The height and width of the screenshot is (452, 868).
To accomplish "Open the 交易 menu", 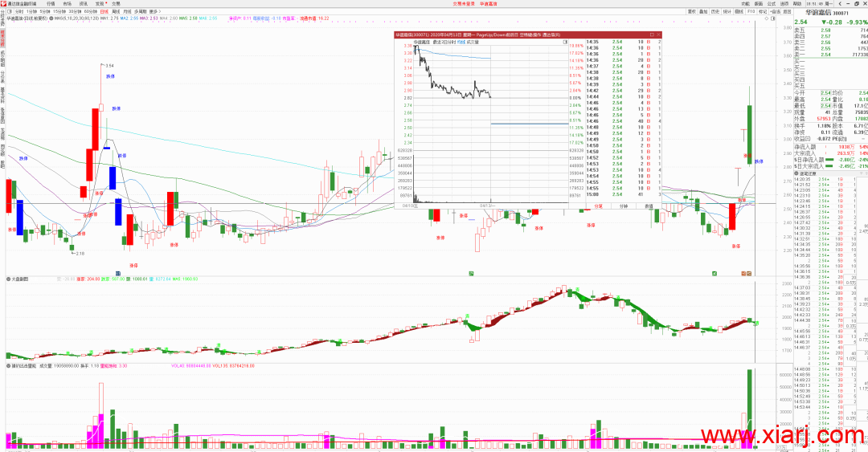I will pyautogui.click(x=116, y=3).
